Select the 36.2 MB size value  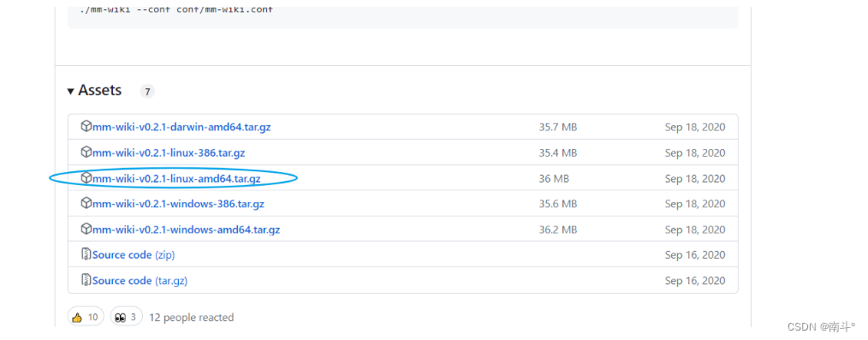pyautogui.click(x=558, y=230)
